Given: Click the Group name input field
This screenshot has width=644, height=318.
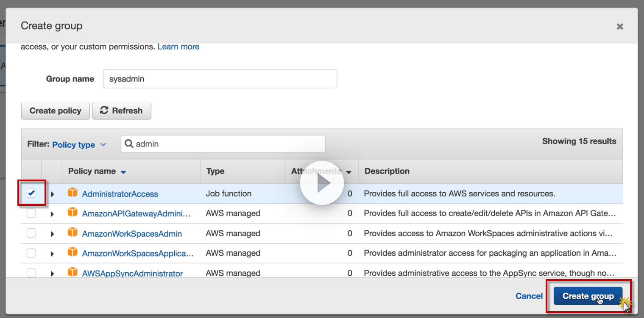Looking at the screenshot, I should pos(220,79).
